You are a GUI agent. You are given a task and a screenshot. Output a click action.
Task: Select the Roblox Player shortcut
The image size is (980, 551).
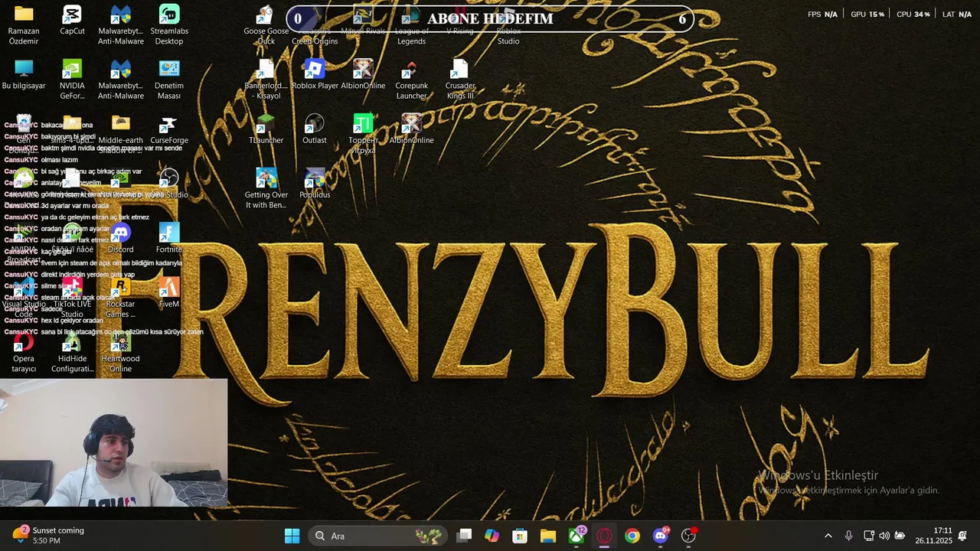(x=315, y=75)
